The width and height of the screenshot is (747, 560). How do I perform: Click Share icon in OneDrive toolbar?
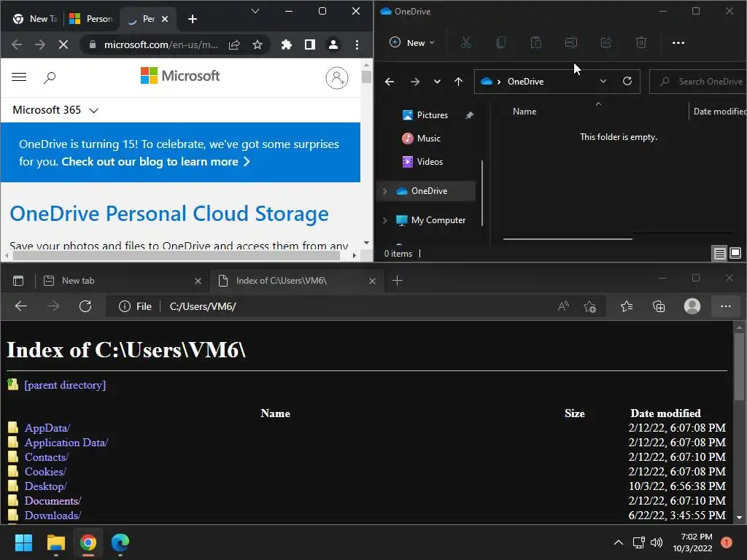[606, 43]
